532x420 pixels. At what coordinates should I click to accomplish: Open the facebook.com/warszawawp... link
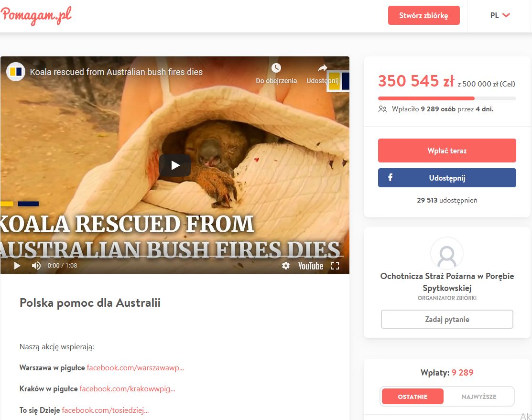[x=135, y=368]
